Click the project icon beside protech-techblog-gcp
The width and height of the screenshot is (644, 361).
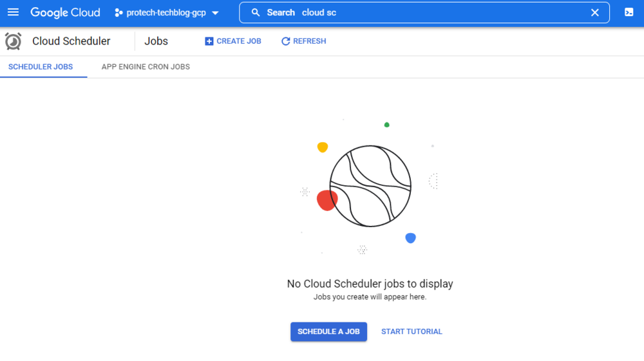click(x=118, y=13)
